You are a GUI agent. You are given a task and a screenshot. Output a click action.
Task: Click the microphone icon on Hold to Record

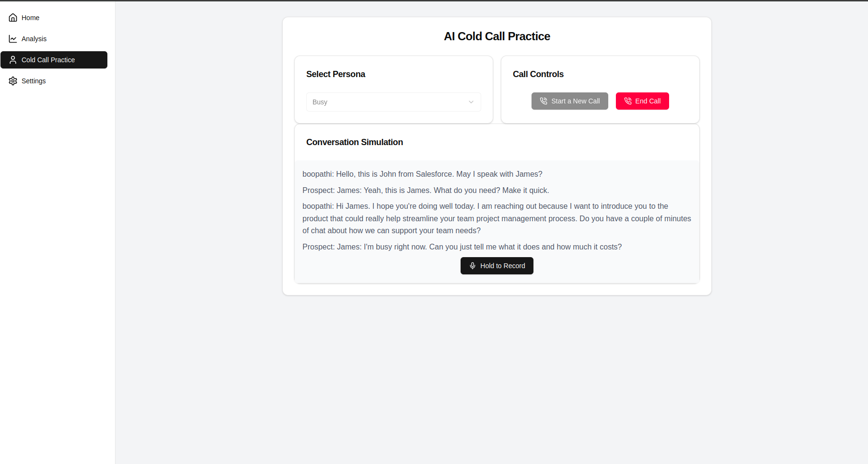pyautogui.click(x=473, y=266)
